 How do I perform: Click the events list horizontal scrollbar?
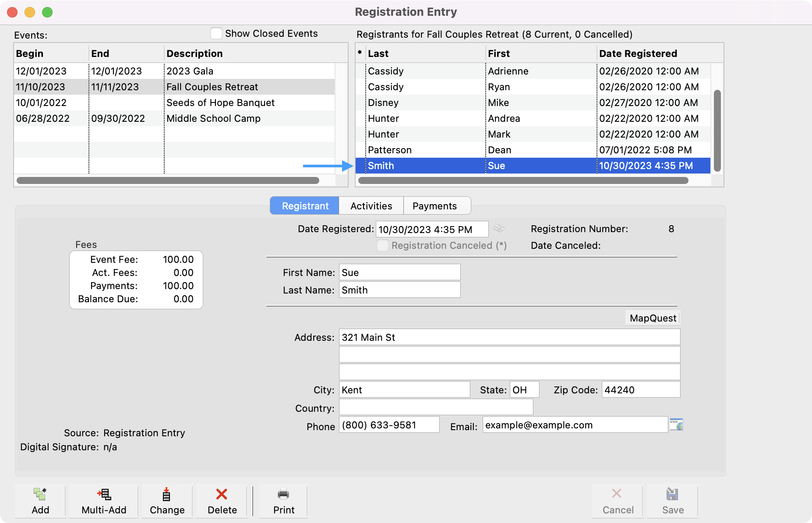tap(168, 180)
